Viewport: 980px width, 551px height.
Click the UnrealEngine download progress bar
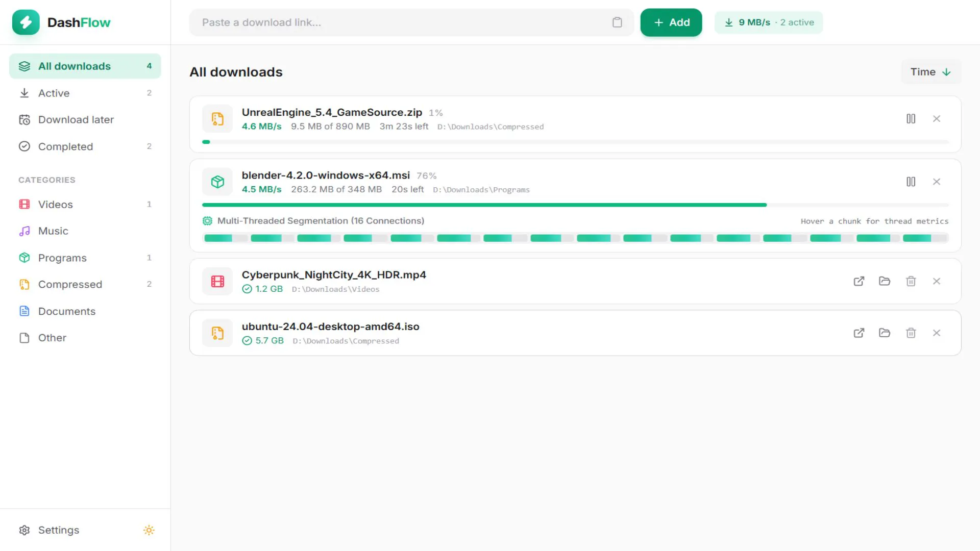point(575,142)
